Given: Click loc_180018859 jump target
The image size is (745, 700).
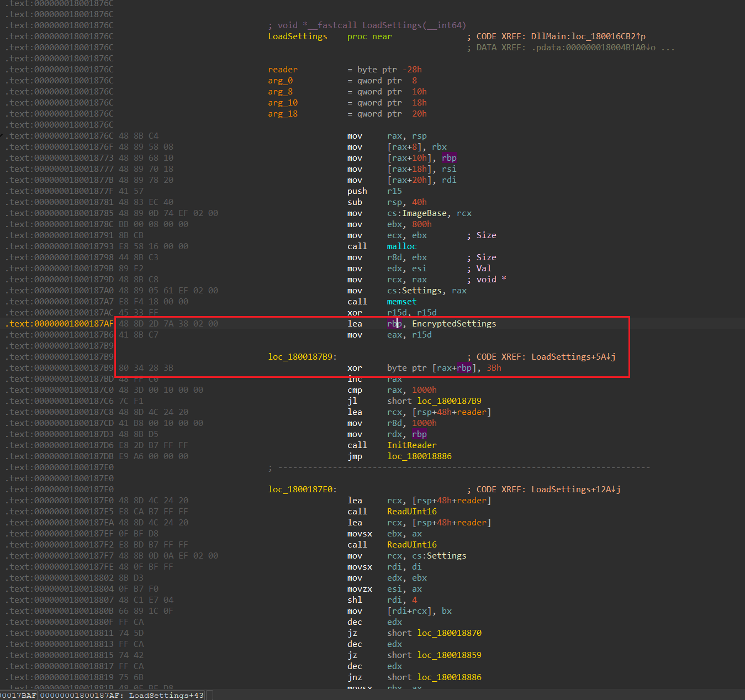Looking at the screenshot, I should 449,655.
